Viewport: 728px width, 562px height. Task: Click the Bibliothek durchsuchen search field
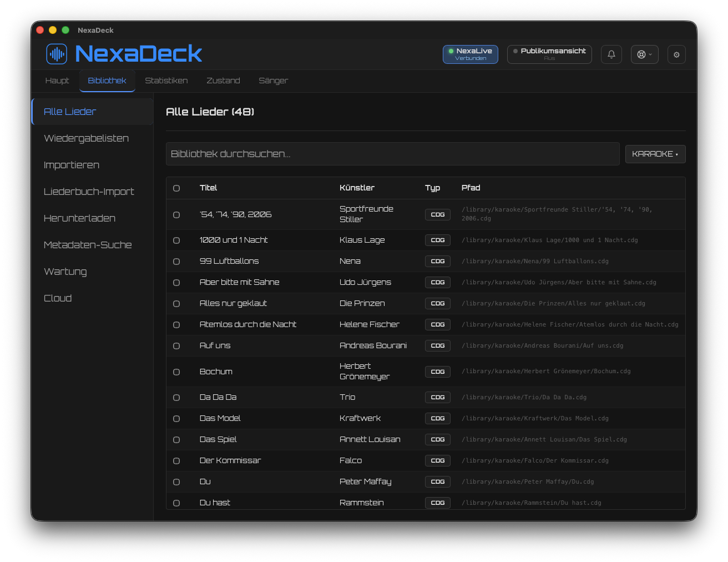coord(393,154)
